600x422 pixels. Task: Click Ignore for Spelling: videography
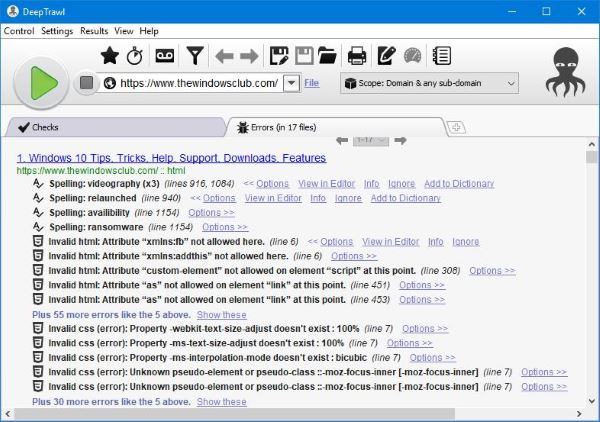(401, 184)
